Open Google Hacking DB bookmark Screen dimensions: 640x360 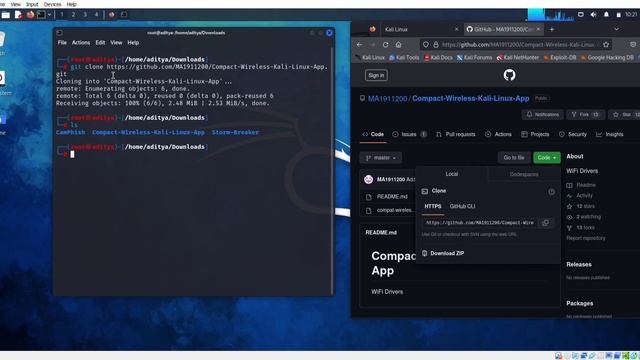607,58
